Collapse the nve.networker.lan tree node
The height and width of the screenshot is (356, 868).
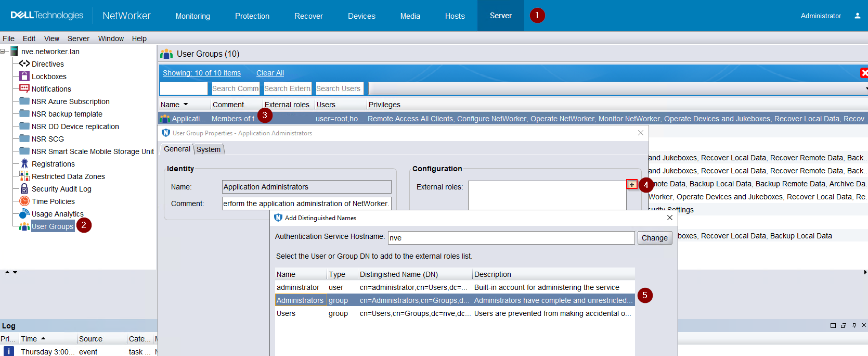click(x=3, y=51)
